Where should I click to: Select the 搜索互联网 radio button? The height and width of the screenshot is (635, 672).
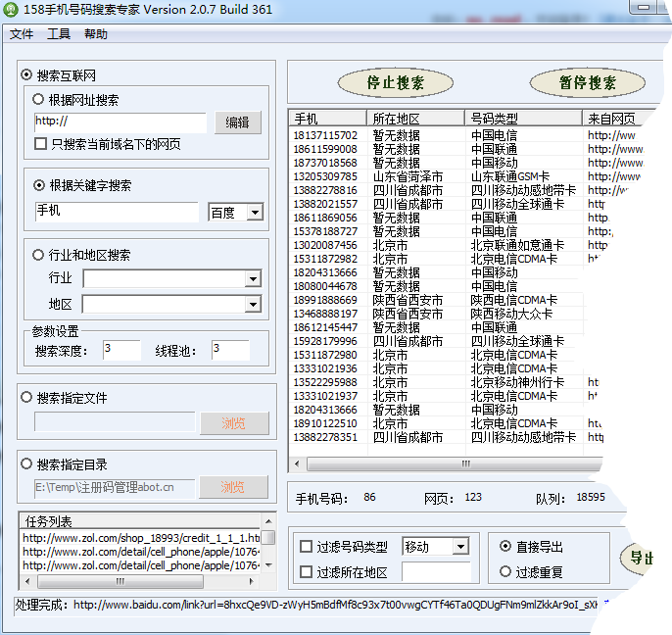pos(26,75)
